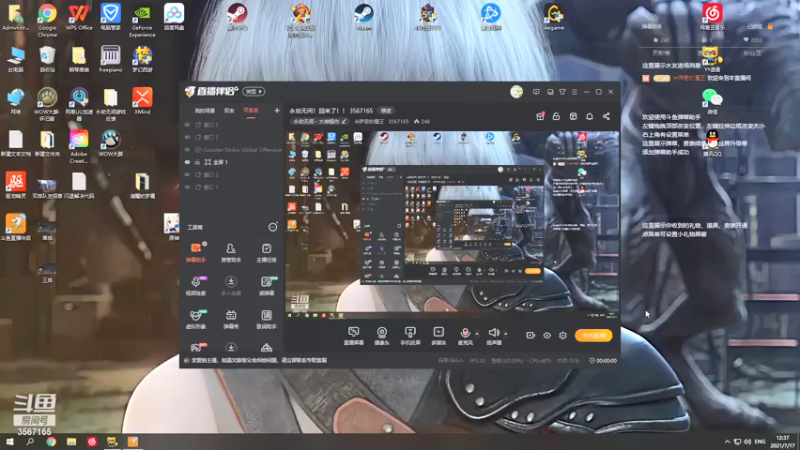This screenshot has height=450, width=800.
Task: Toggle visibility of 窗口5 source
Action: 187,124
